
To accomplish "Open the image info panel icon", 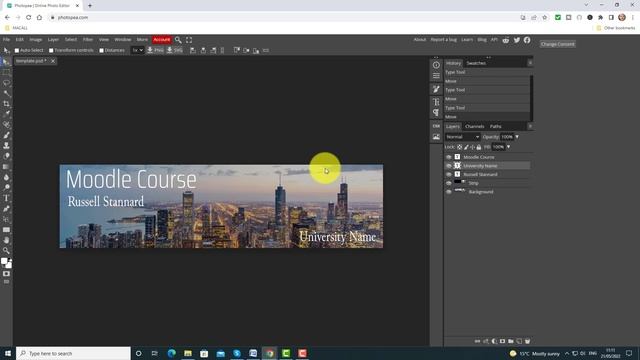I will point(436,137).
